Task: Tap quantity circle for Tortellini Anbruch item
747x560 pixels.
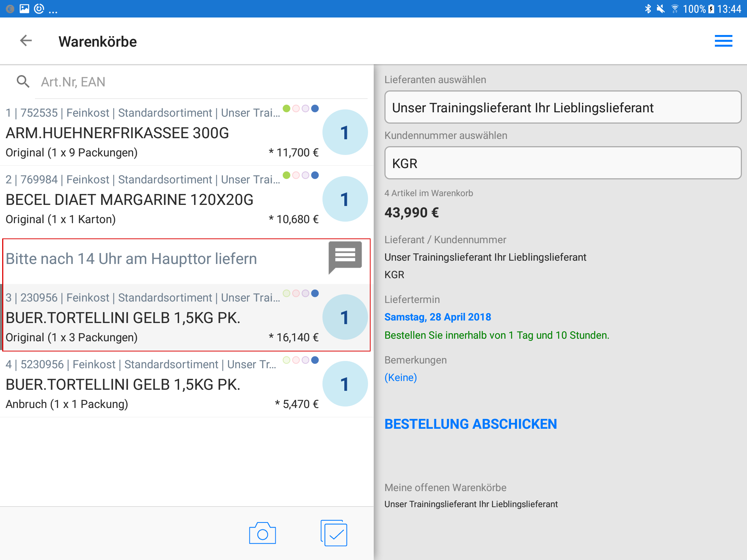Action: [345, 384]
